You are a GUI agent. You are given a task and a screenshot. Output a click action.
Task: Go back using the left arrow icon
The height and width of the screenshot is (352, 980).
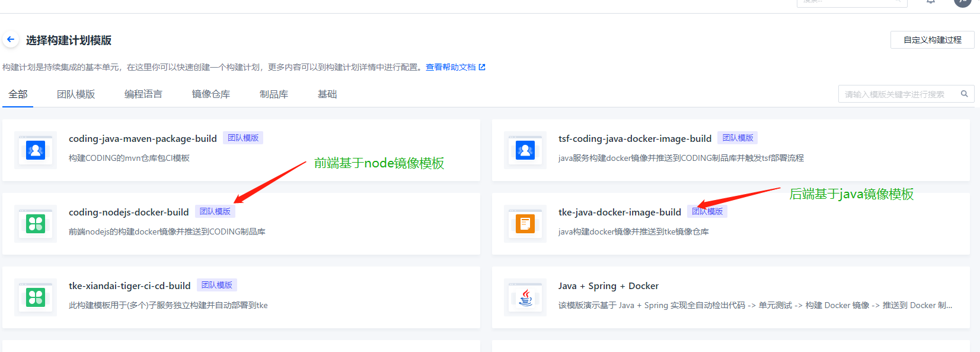pos(11,40)
